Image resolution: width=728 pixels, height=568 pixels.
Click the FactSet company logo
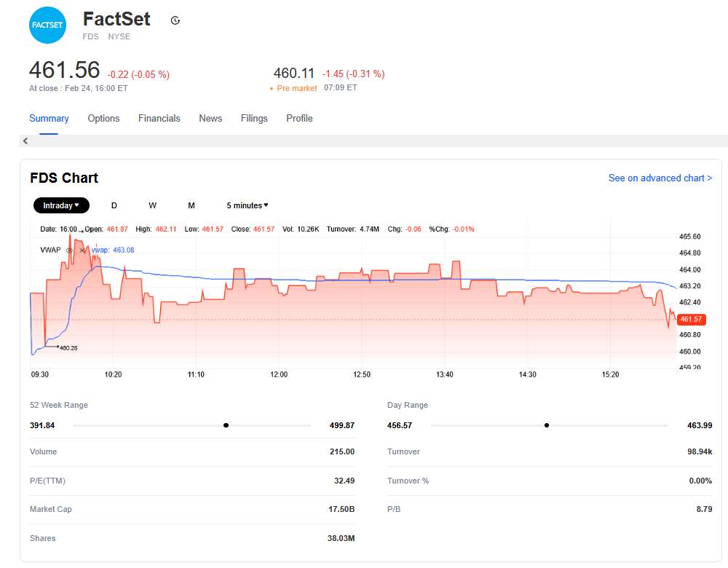47,25
